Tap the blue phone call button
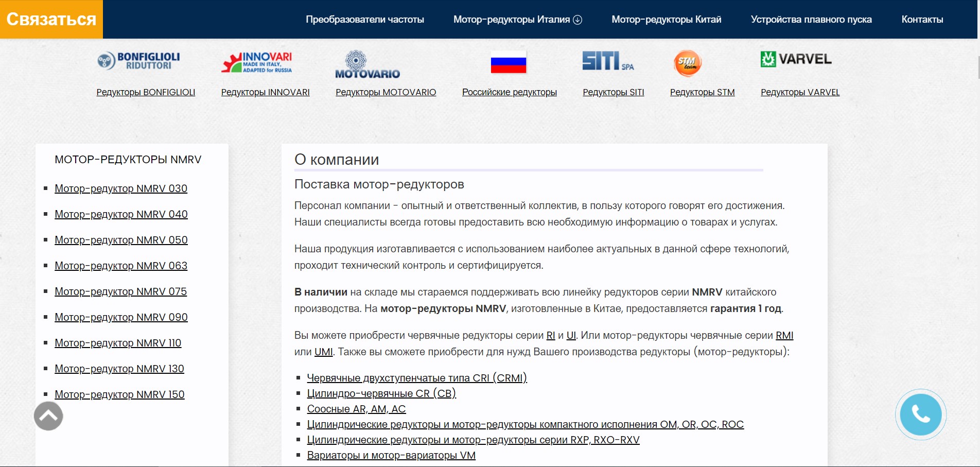This screenshot has height=467, width=980. [921, 414]
